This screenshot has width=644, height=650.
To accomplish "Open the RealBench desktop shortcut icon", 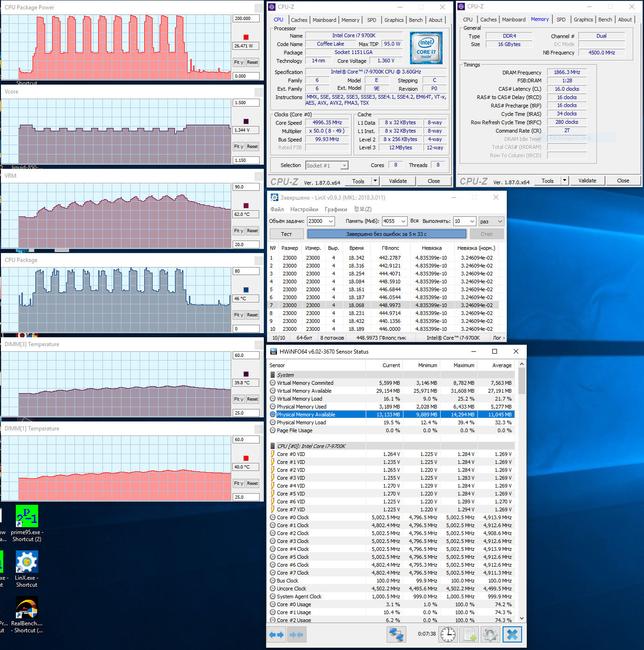I will click(27, 608).
